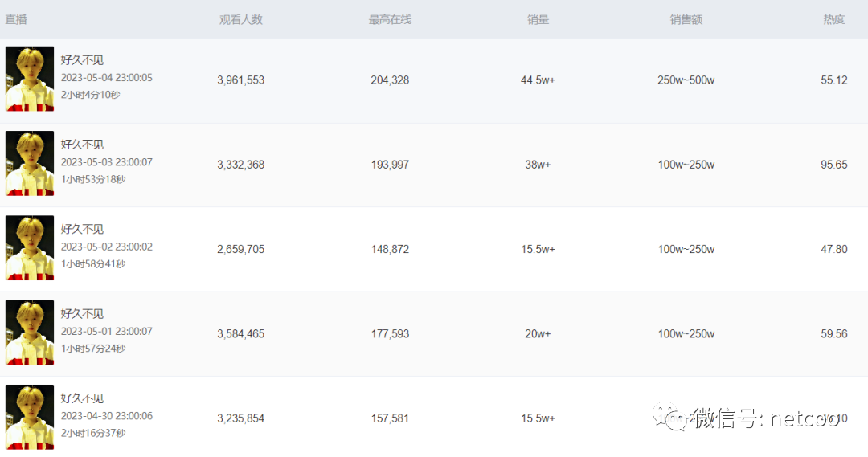Open the thumbnail of the 2023-05-04 livestream
The image size is (868, 457).
click(30, 79)
